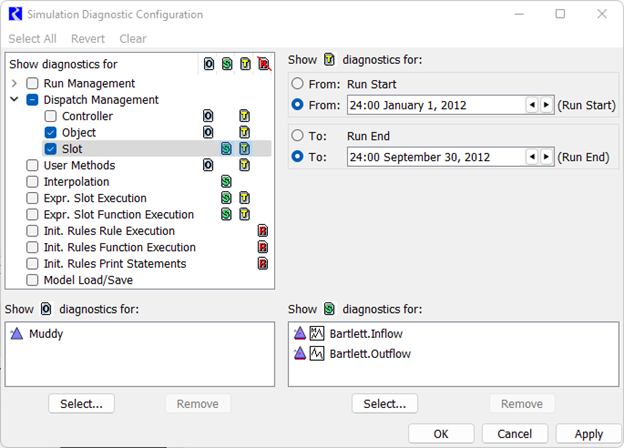Click the purple triangle icon next to Muddy

pos(17,334)
